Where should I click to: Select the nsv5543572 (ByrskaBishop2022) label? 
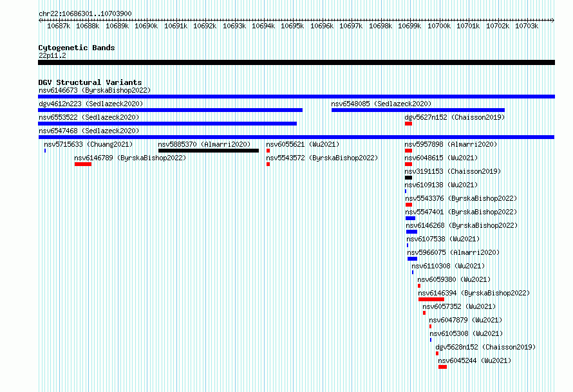pos(322,158)
